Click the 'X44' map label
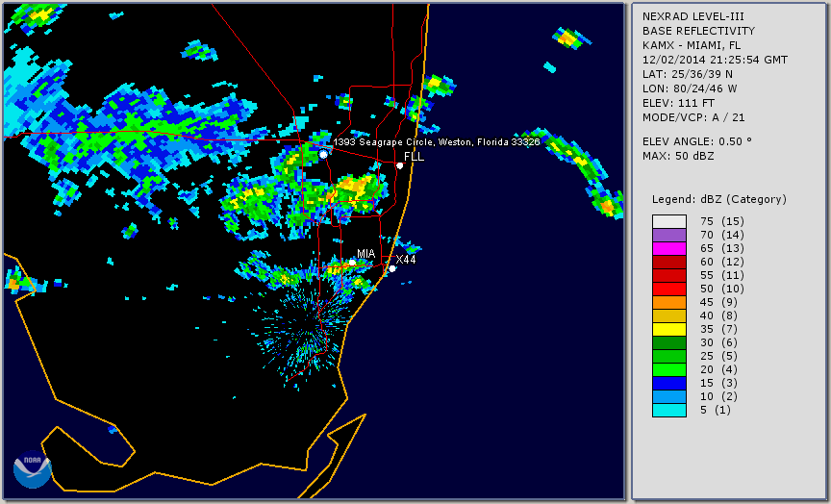 406,259
